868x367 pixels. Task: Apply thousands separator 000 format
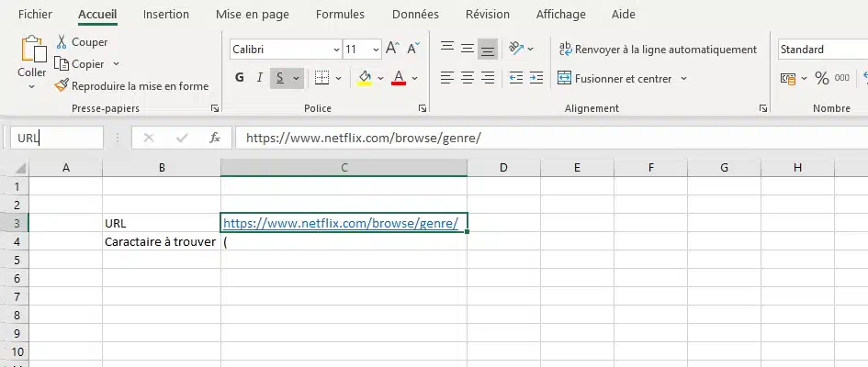click(x=842, y=78)
